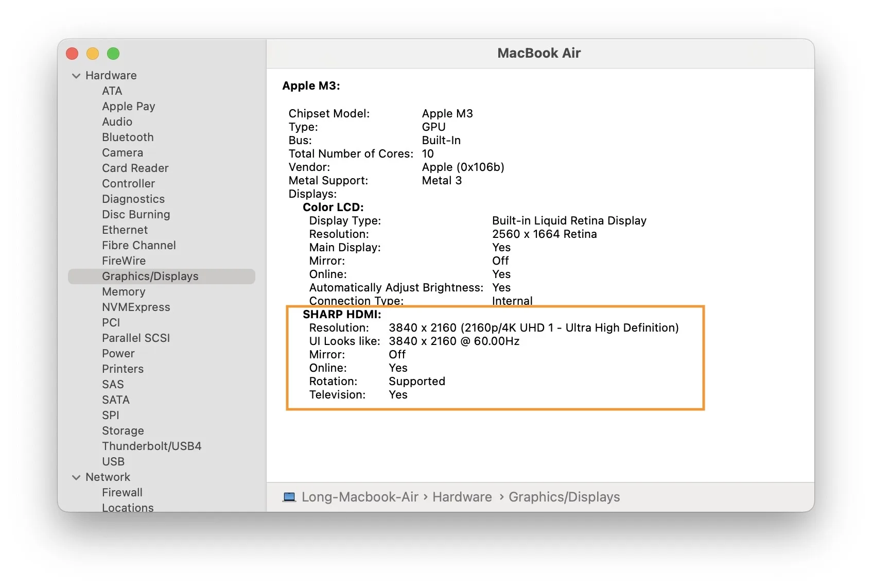Select Disc Burning in the sidebar
Image resolution: width=872 pixels, height=588 pixels.
136,215
